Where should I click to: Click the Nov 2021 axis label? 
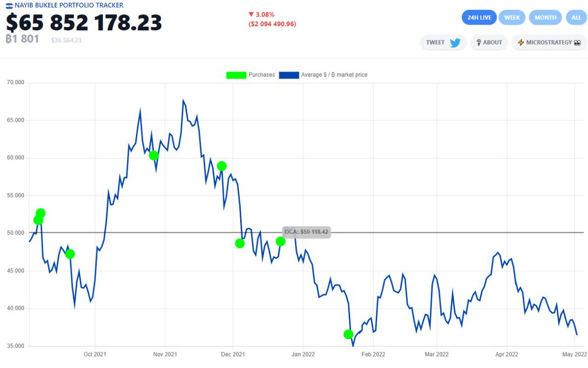point(165,354)
